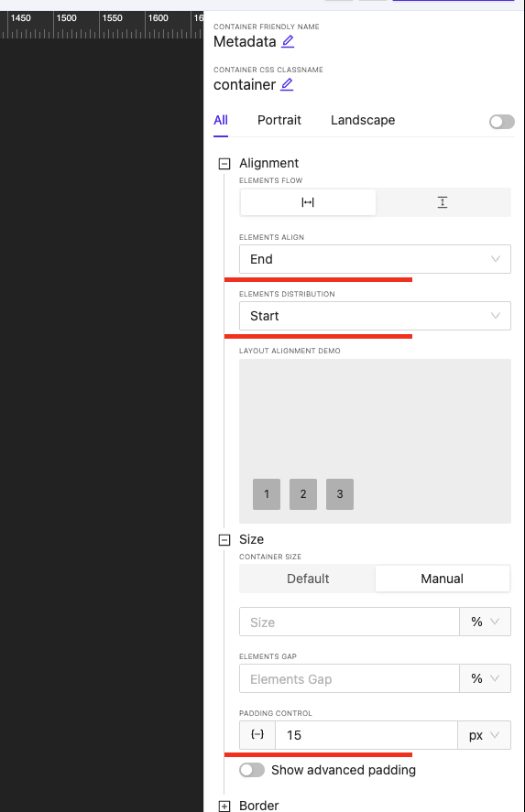
Task: Select vertical elements flow icon
Action: point(442,202)
